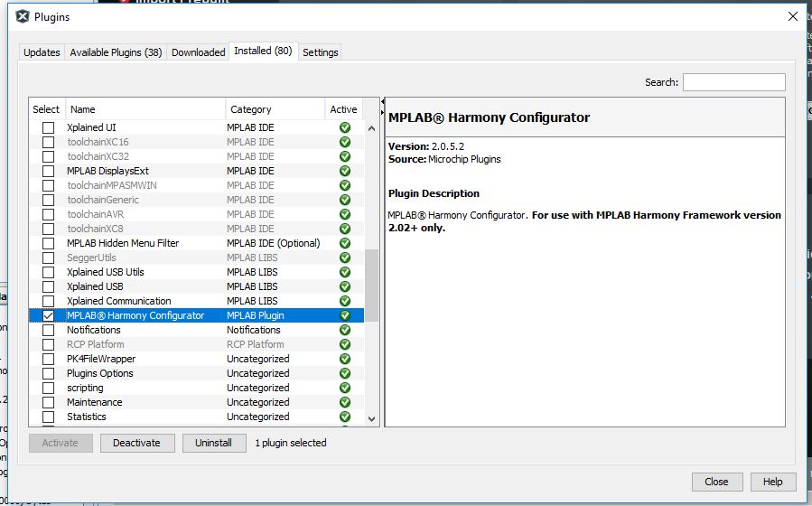Tick the checkbox for Xplained UI
The image size is (812, 506).
click(x=48, y=127)
